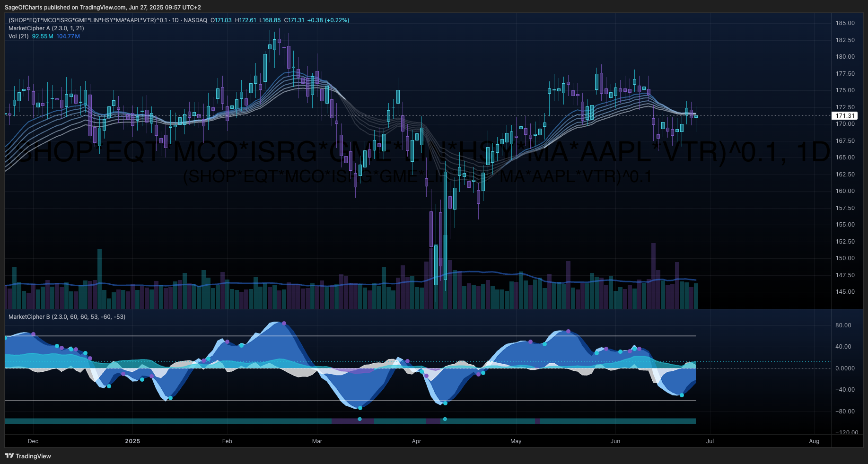The width and height of the screenshot is (868, 464).
Task: Click the 162.50 price axis label
Action: click(845, 175)
